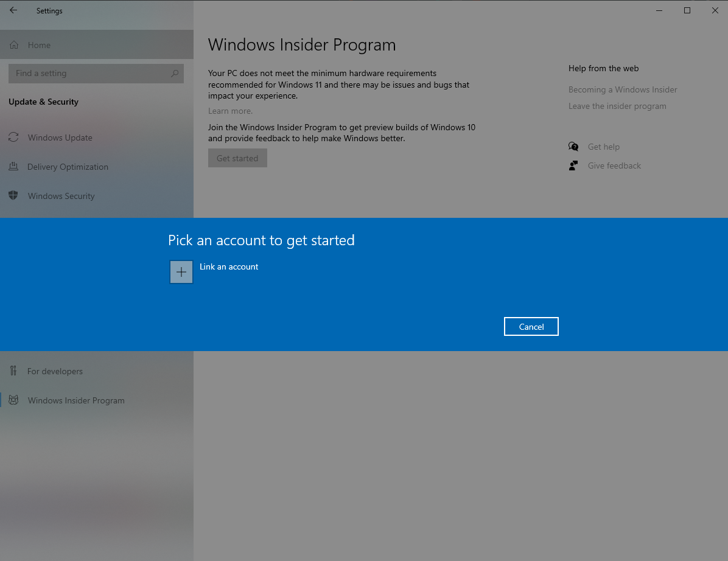
Task: Click the Find a setting search field
Action: click(96, 73)
